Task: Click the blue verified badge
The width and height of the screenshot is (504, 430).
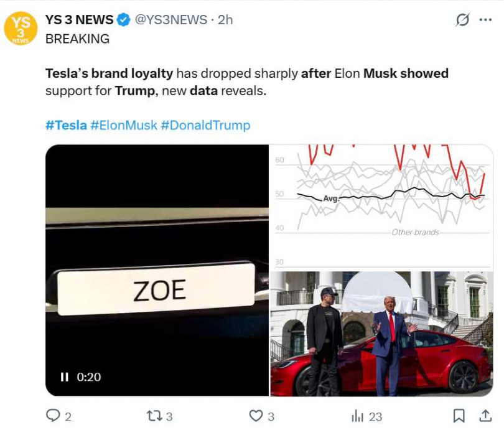Action: click(123, 20)
